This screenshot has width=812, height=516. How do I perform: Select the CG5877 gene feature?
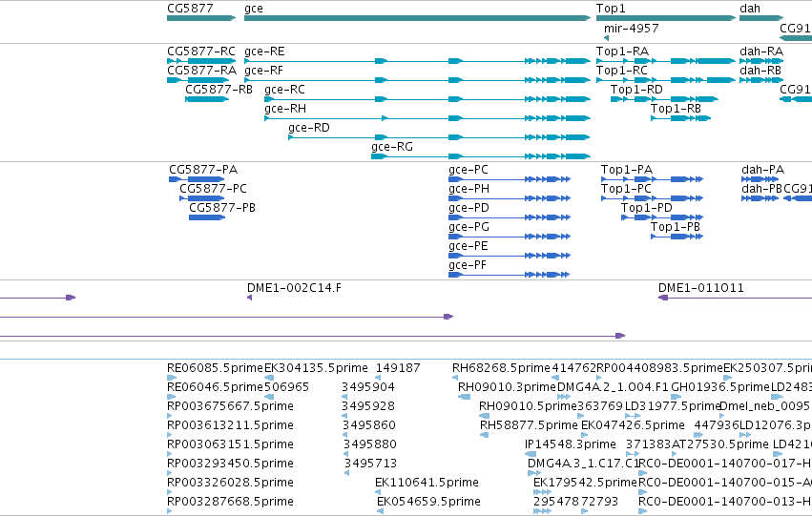201,18
